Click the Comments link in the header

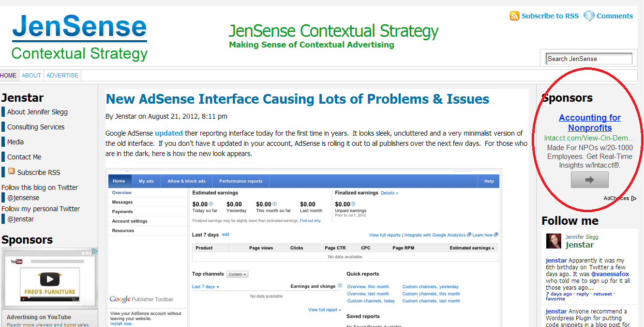[614, 16]
